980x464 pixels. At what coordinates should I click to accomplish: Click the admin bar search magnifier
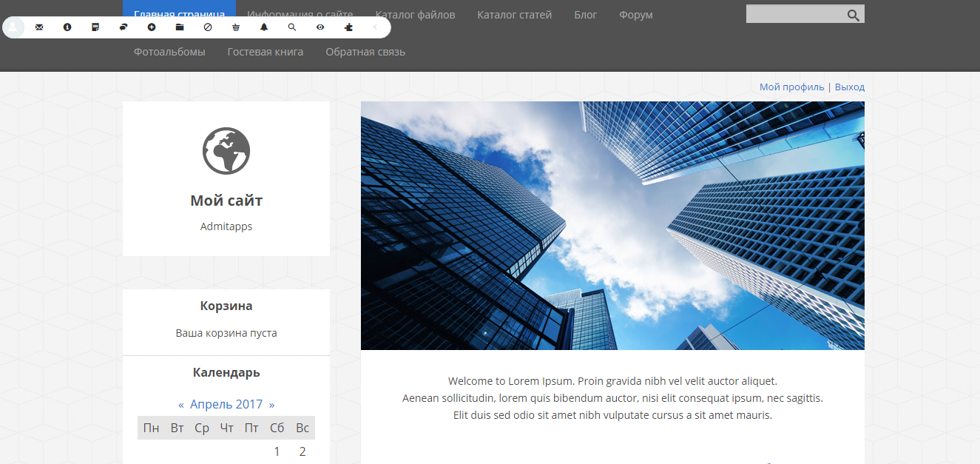(292, 27)
